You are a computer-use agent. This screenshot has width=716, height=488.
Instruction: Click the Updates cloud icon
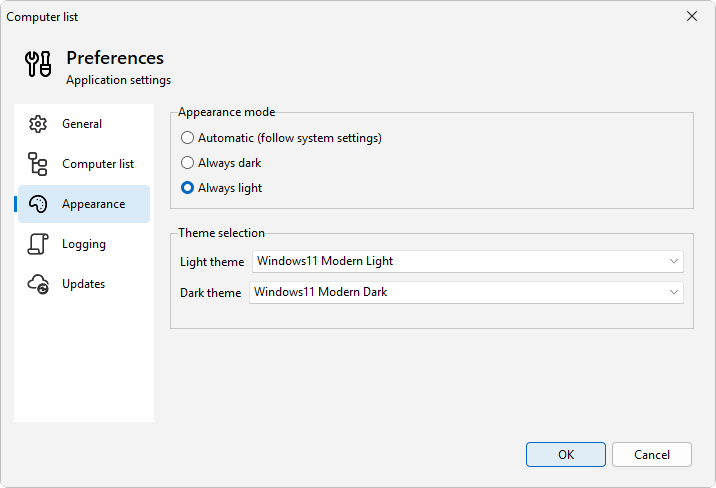[38, 284]
